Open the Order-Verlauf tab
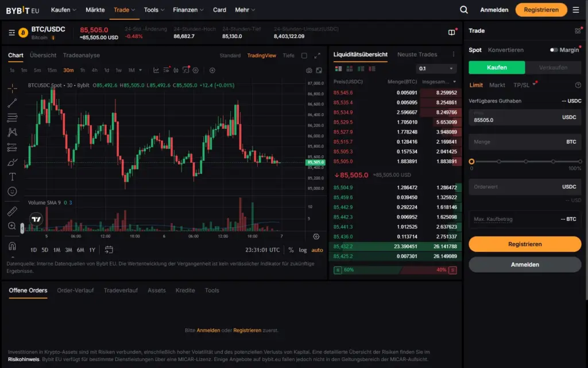588x368 pixels. point(75,290)
